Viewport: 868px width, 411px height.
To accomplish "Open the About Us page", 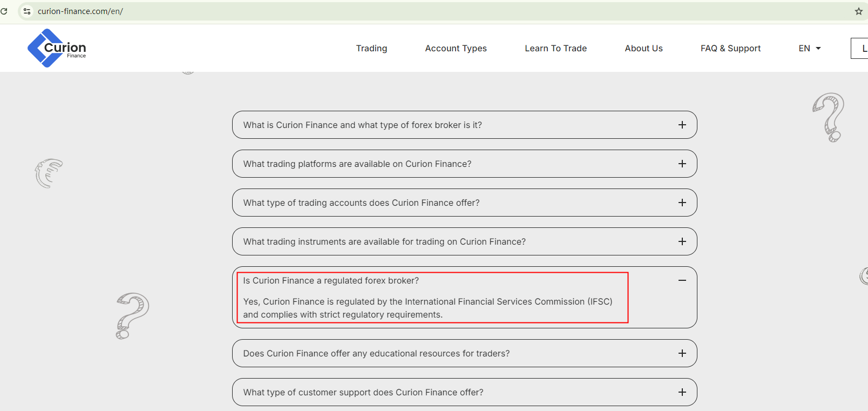I will [x=643, y=48].
